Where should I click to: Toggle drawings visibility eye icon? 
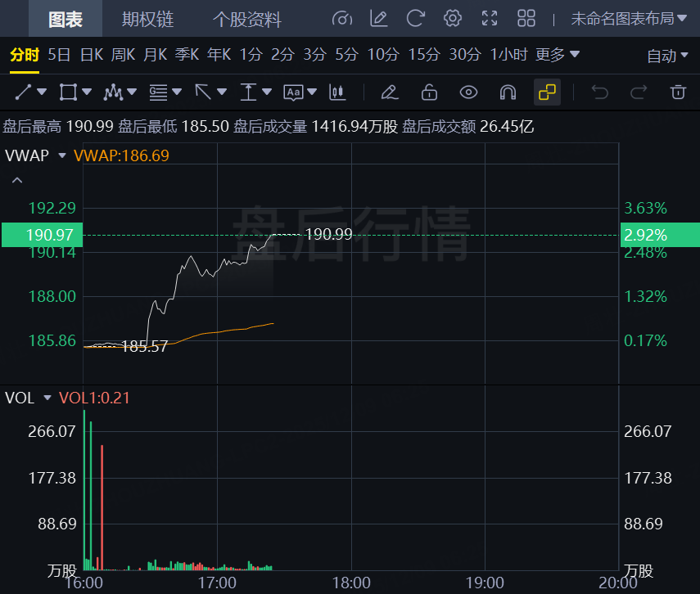(468, 92)
